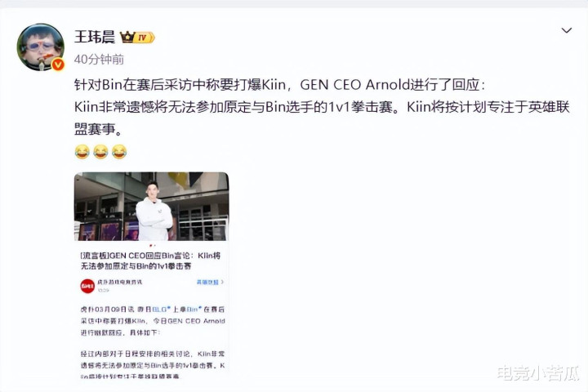Click the 40分钟前 post timestamp
Image resolution: width=588 pixels, height=392 pixels.
tap(99, 60)
